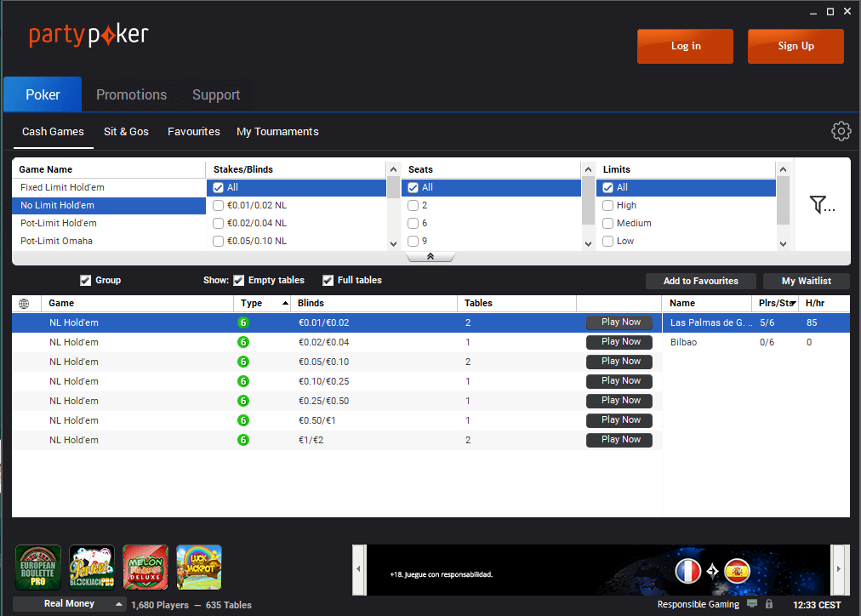
Task: Select the Las Palmas de G. table
Action: pyautogui.click(x=756, y=322)
